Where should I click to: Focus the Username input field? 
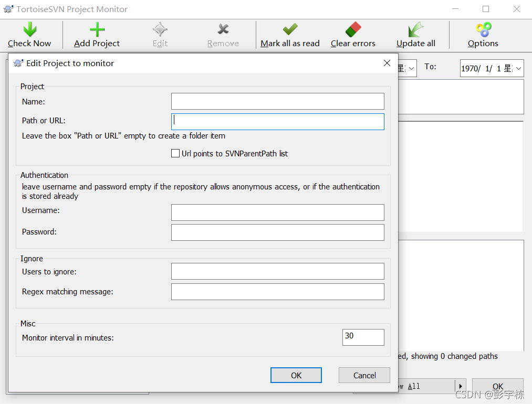277,212
